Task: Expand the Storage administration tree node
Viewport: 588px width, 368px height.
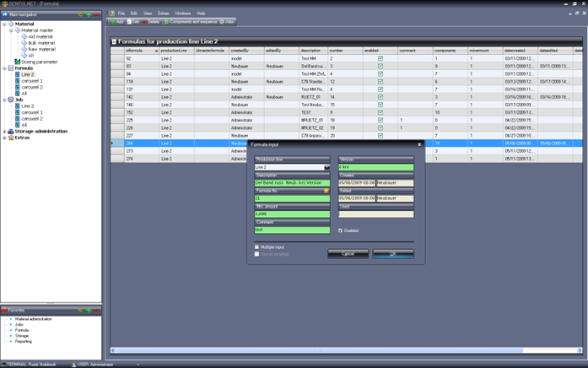Action: click(x=5, y=132)
